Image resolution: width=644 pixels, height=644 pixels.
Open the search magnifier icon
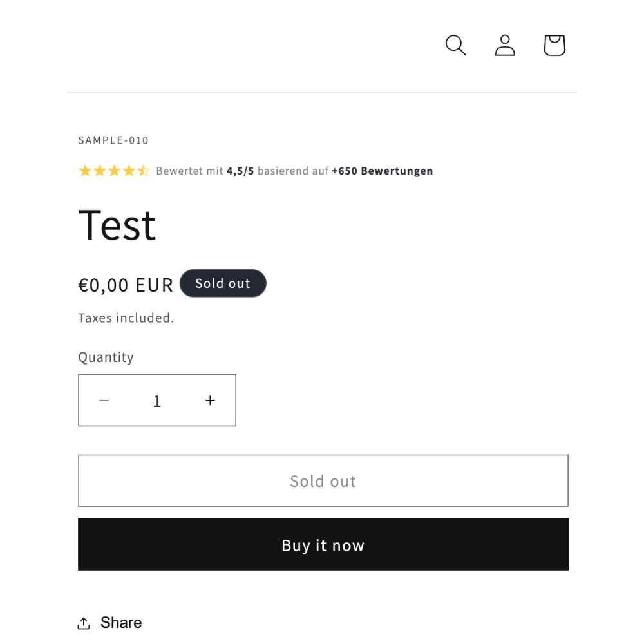pyautogui.click(x=455, y=45)
